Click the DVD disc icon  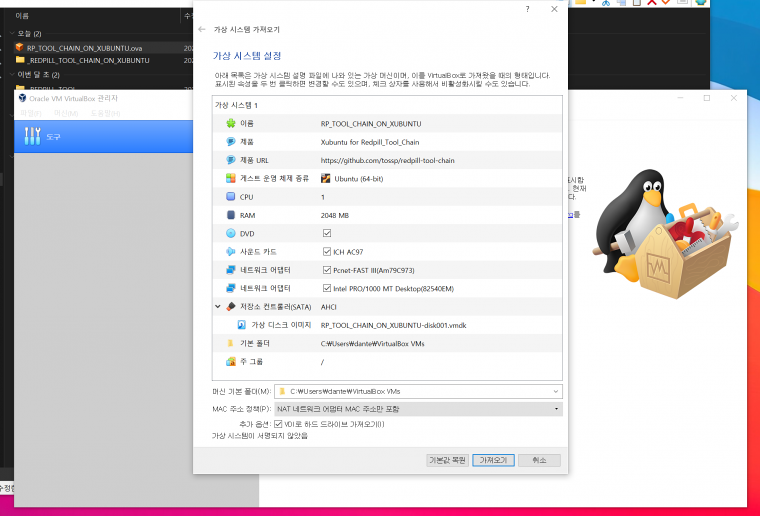pos(231,233)
